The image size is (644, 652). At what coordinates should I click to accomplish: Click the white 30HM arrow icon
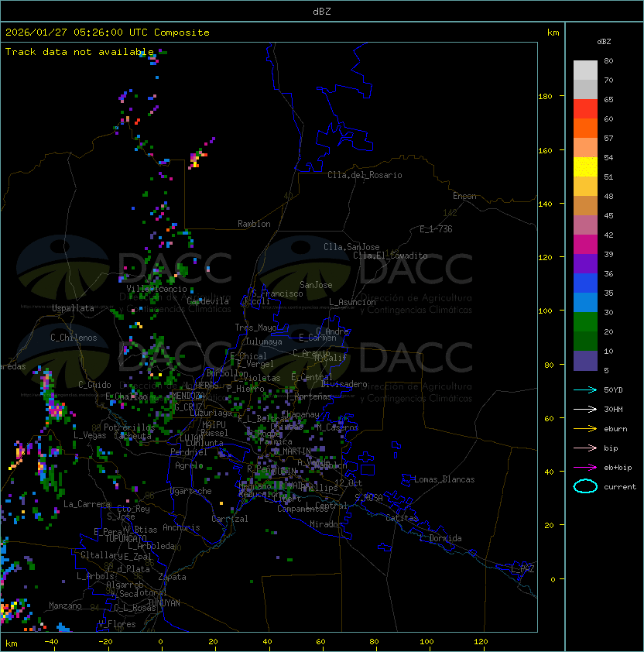(x=585, y=409)
